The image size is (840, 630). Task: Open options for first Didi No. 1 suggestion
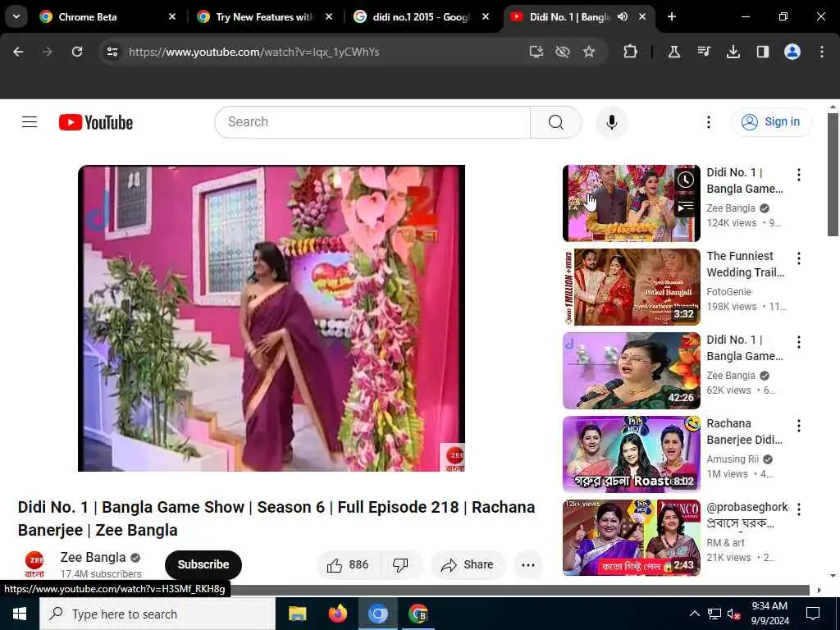[799, 175]
